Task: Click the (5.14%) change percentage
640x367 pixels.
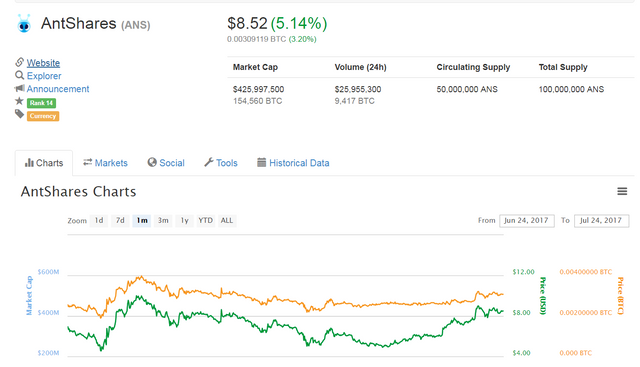Action: point(299,23)
